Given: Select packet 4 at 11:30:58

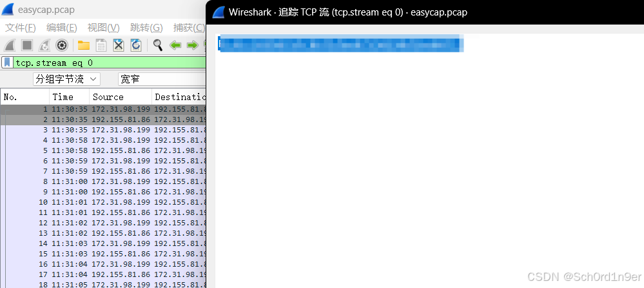Looking at the screenshot, I should tap(103, 140).
